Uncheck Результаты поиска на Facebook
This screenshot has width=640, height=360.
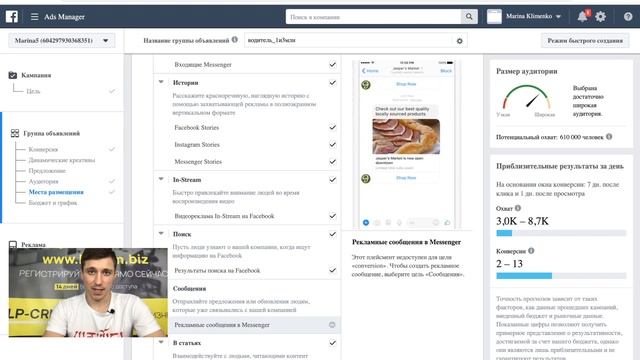pyautogui.click(x=333, y=270)
